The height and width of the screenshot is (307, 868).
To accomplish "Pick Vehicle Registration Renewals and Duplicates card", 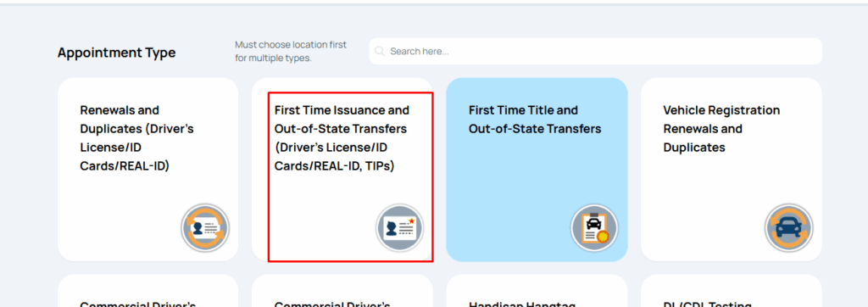I will pos(732,170).
